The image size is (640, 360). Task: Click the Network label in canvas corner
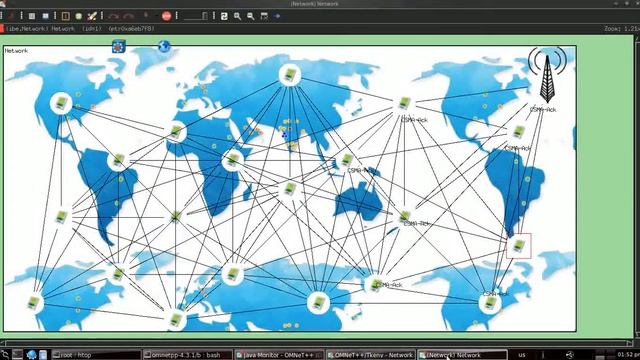coord(16,51)
